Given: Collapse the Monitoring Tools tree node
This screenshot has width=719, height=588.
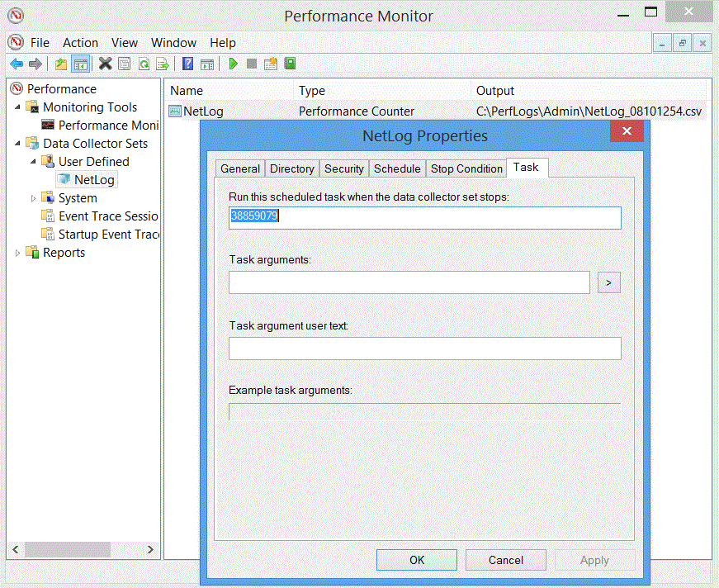Looking at the screenshot, I should [18, 107].
